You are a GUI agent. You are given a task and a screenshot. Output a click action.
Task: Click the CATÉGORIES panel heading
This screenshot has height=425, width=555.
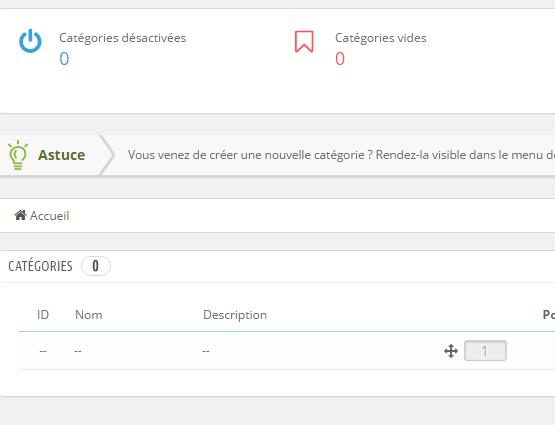40,266
